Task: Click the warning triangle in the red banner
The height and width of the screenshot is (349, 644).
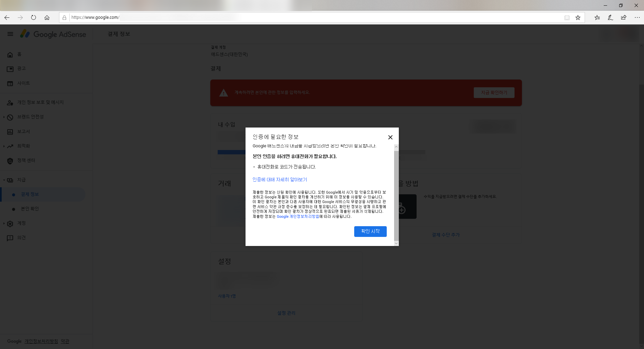Action: point(223,93)
